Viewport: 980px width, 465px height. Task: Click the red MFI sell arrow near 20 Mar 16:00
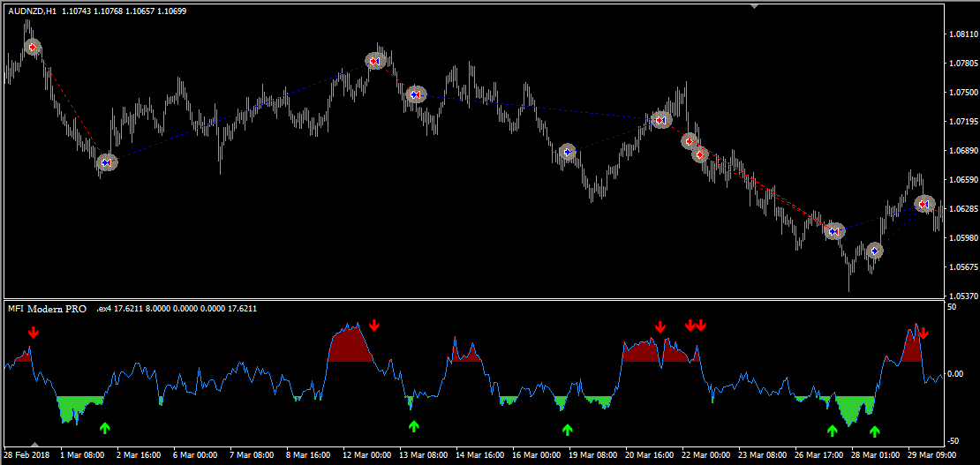[660, 326]
